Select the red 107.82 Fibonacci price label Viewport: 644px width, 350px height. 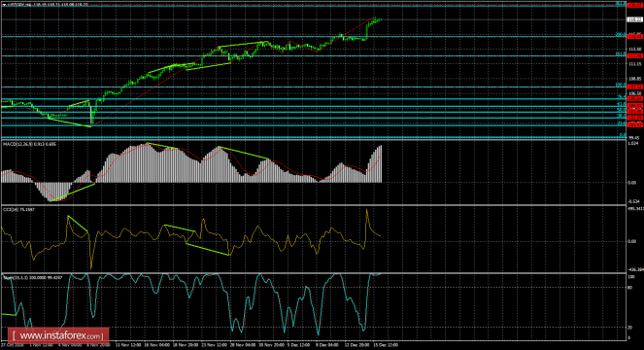tap(634, 87)
